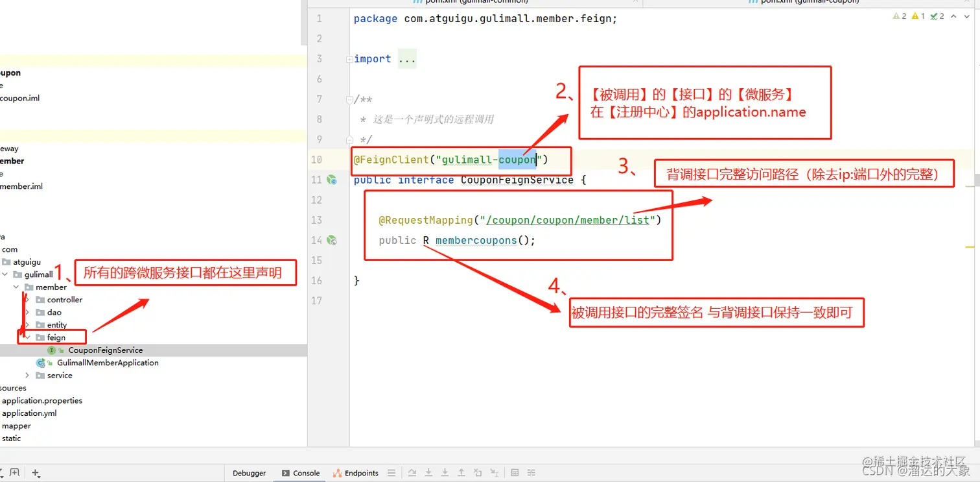The height and width of the screenshot is (482, 980).
Task: Click the @RequestMapping annotation on line 13
Action: coord(426,220)
